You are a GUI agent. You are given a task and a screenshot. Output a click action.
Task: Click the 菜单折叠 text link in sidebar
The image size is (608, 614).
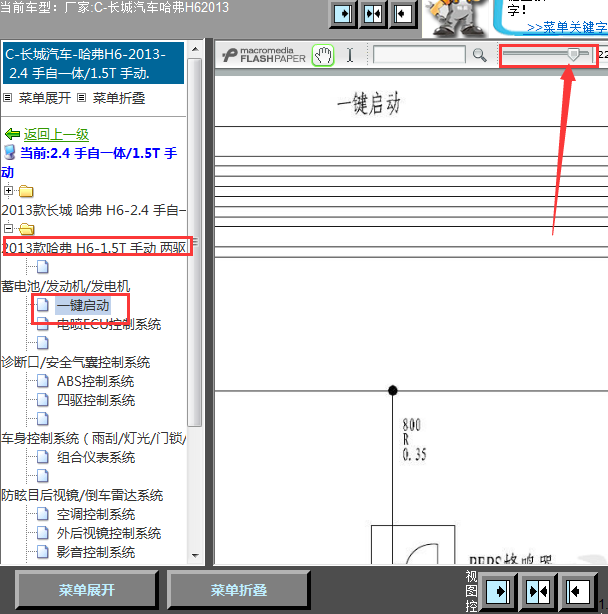(x=119, y=98)
